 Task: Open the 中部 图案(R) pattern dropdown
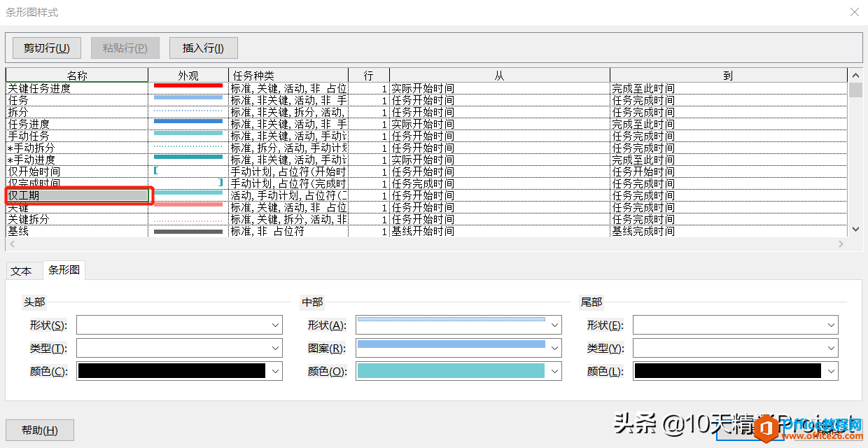[x=554, y=349]
